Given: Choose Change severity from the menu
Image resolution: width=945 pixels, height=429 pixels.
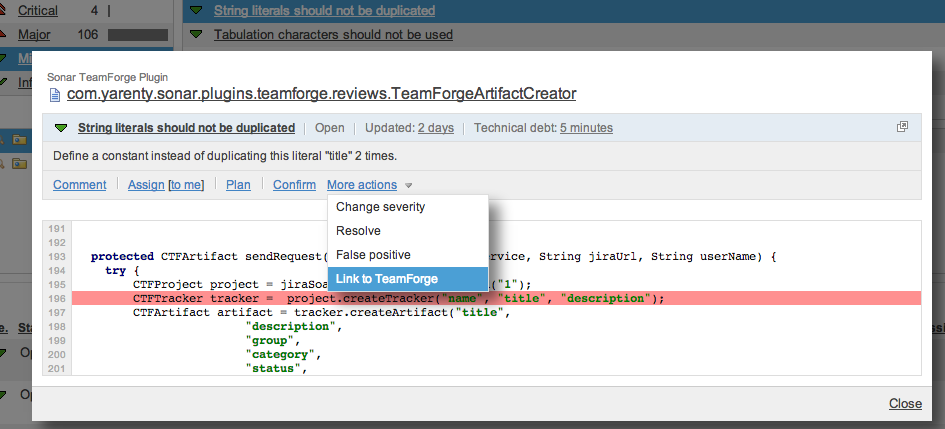Looking at the screenshot, I should 380,207.
